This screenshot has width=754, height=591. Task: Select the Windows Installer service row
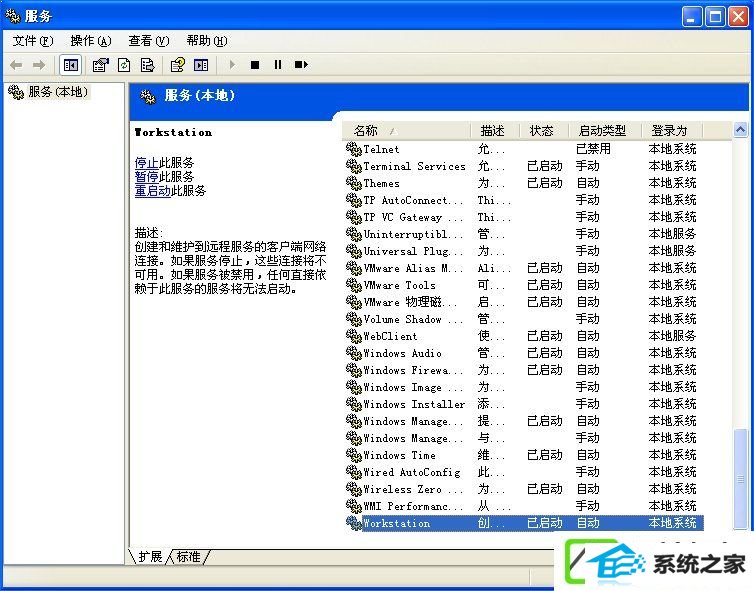point(524,404)
